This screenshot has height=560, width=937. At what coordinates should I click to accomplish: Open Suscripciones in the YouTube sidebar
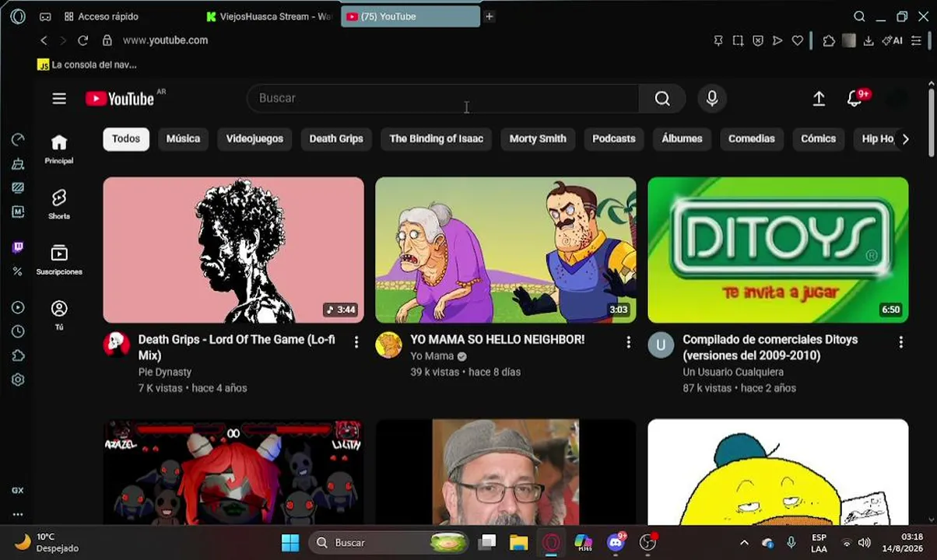59,261
